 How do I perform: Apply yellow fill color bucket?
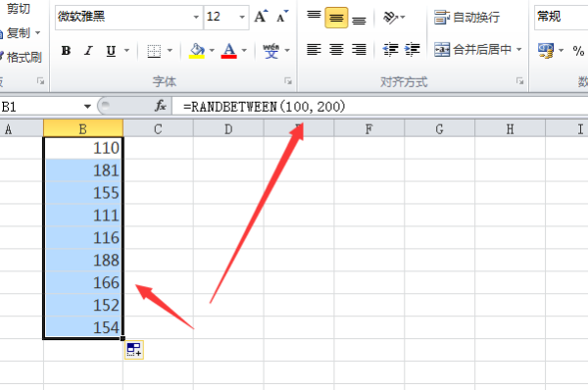coord(197,51)
